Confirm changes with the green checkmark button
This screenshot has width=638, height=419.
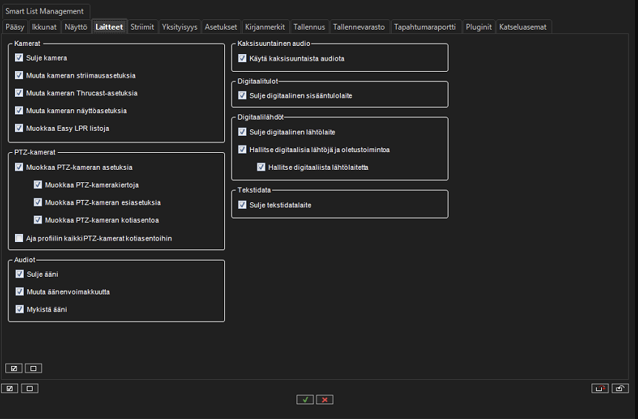click(x=305, y=399)
